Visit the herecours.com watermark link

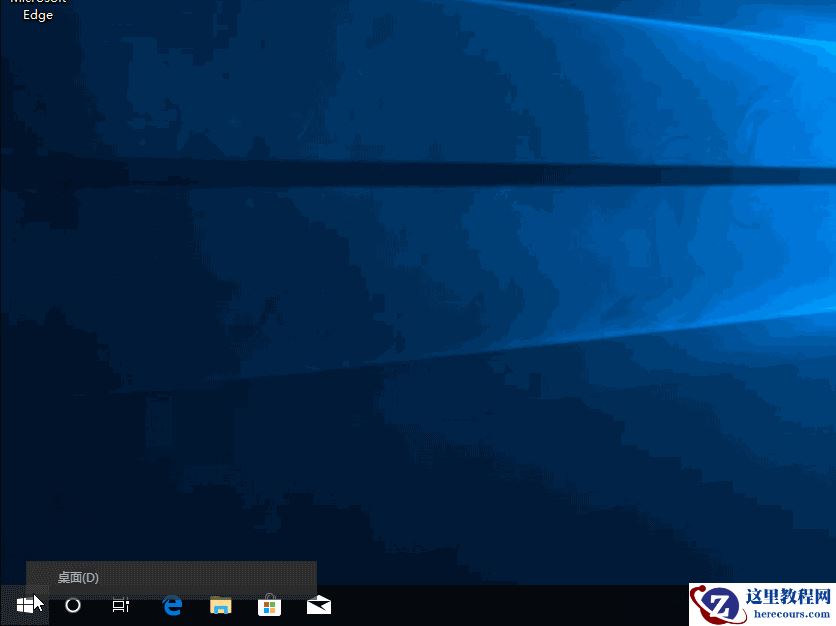point(789,613)
